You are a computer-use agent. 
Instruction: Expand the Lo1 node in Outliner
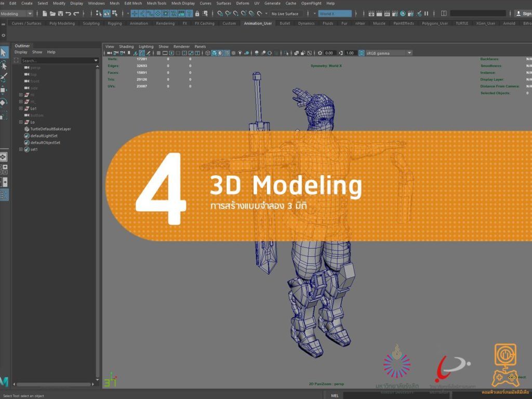(x=21, y=109)
